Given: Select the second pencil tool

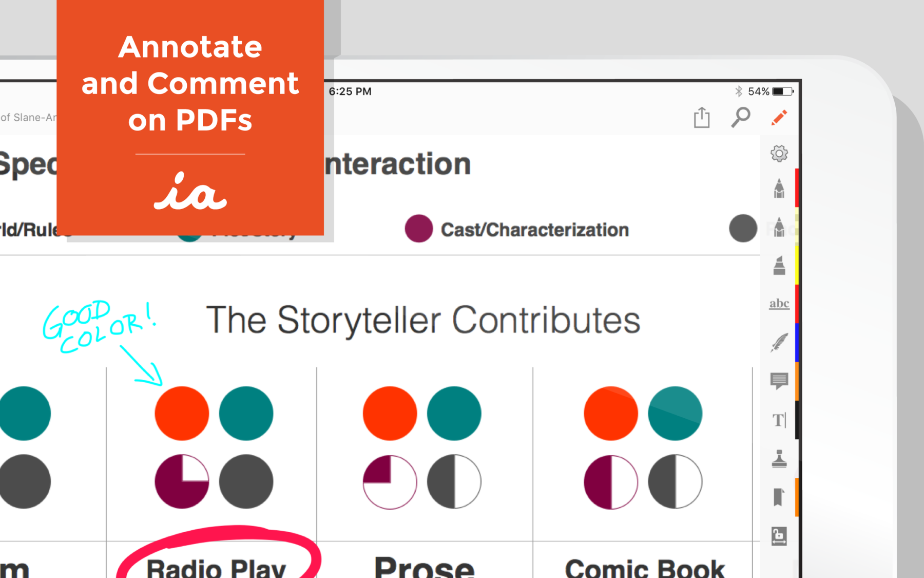Looking at the screenshot, I should 779,227.
